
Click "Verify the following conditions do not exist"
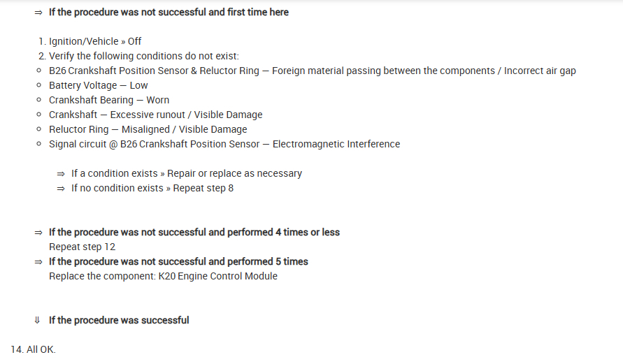tap(143, 56)
